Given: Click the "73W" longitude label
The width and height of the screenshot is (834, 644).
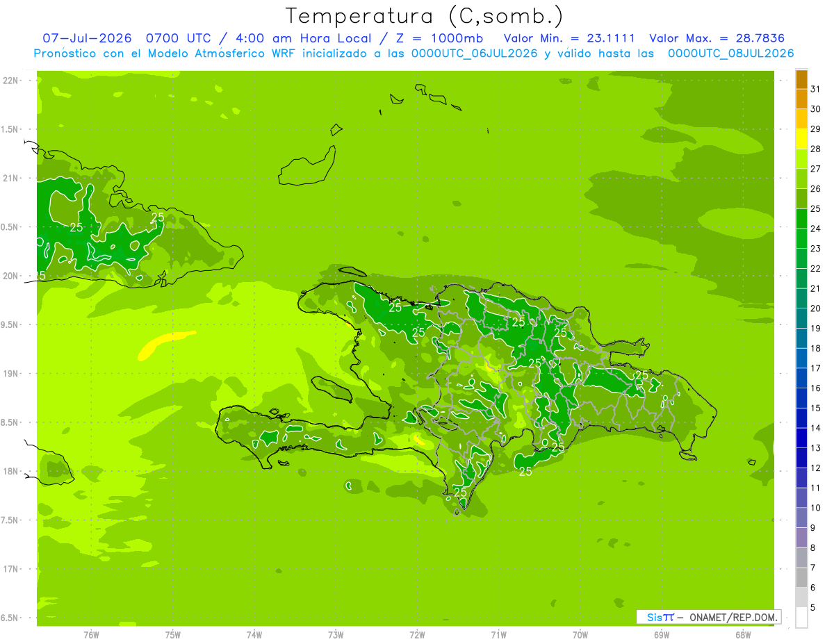Looking at the screenshot, I should point(336,635).
